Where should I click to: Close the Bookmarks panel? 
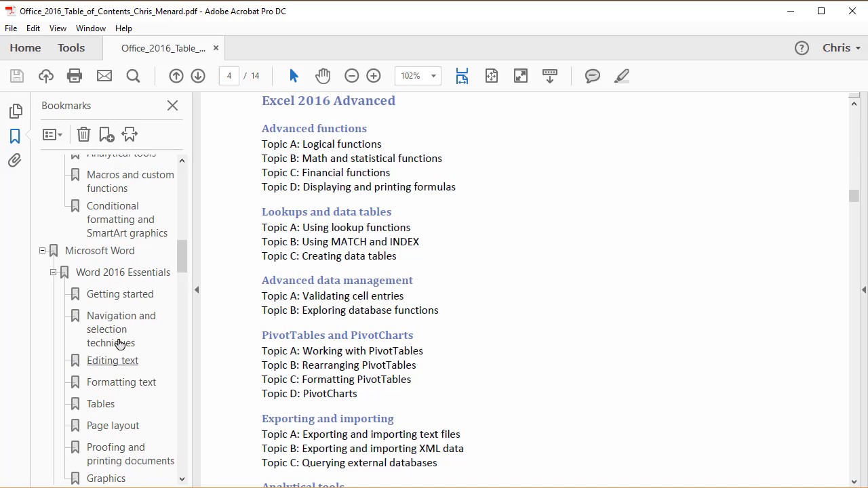(x=172, y=106)
